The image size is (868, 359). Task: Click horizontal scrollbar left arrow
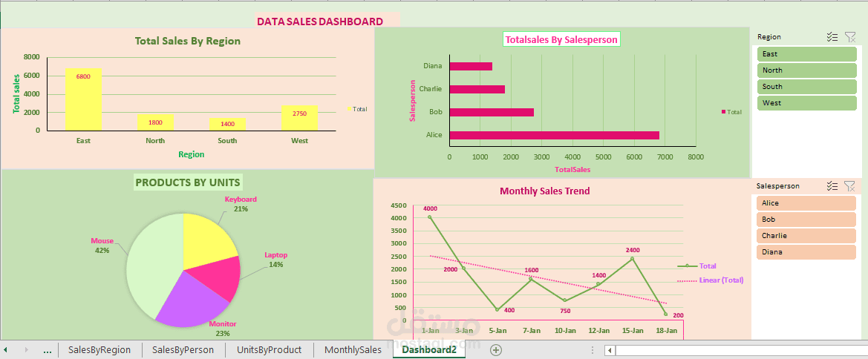610,350
